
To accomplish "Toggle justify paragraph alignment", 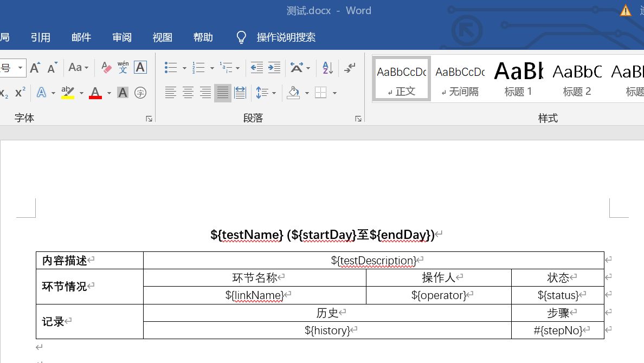I will point(223,93).
